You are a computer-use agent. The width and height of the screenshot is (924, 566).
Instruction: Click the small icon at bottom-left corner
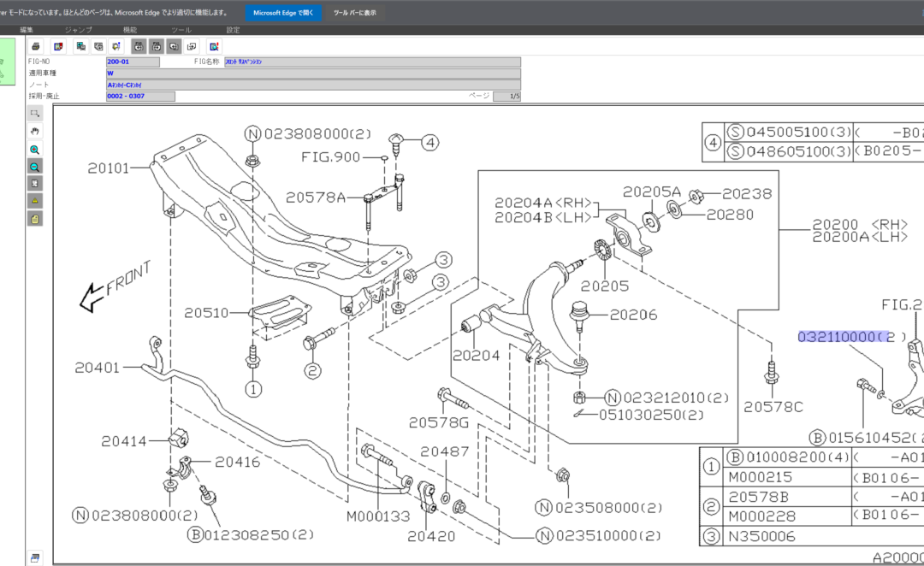tap(35, 557)
